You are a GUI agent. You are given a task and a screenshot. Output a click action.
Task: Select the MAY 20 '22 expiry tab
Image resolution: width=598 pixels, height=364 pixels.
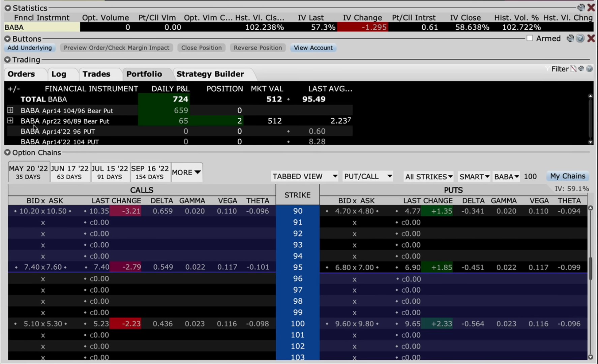point(29,172)
